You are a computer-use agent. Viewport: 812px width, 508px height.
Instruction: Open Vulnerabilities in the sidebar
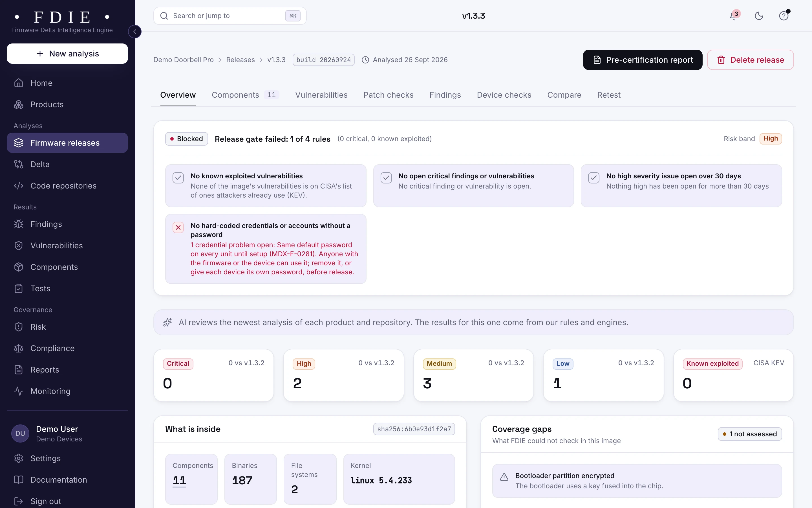click(67, 246)
